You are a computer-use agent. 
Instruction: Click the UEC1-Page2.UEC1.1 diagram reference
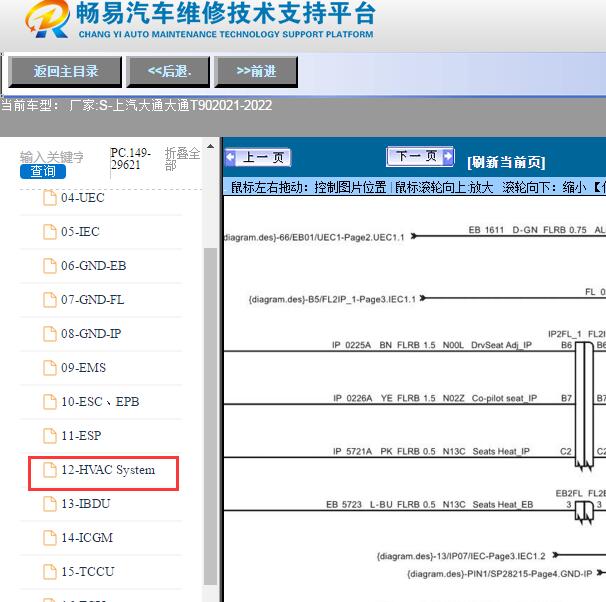pos(314,237)
